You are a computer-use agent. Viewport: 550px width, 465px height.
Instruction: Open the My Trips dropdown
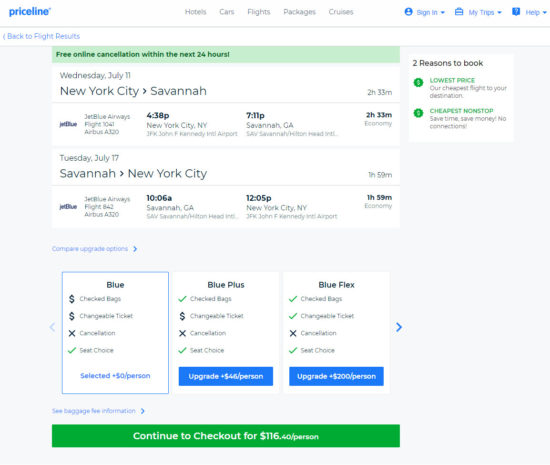[x=478, y=12]
